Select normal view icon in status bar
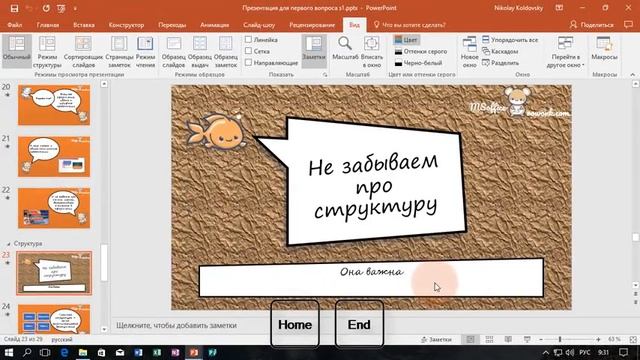The width and height of the screenshot is (640, 360). [x=471, y=339]
